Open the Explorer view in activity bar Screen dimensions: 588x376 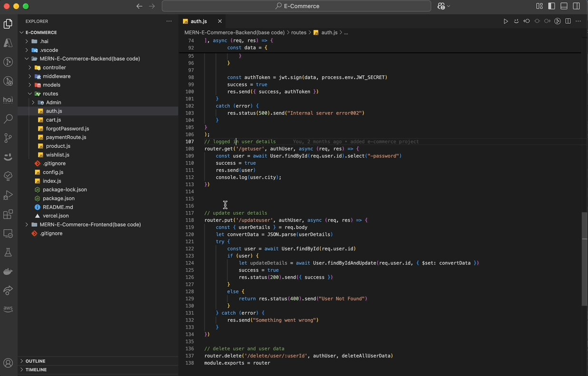pos(8,24)
